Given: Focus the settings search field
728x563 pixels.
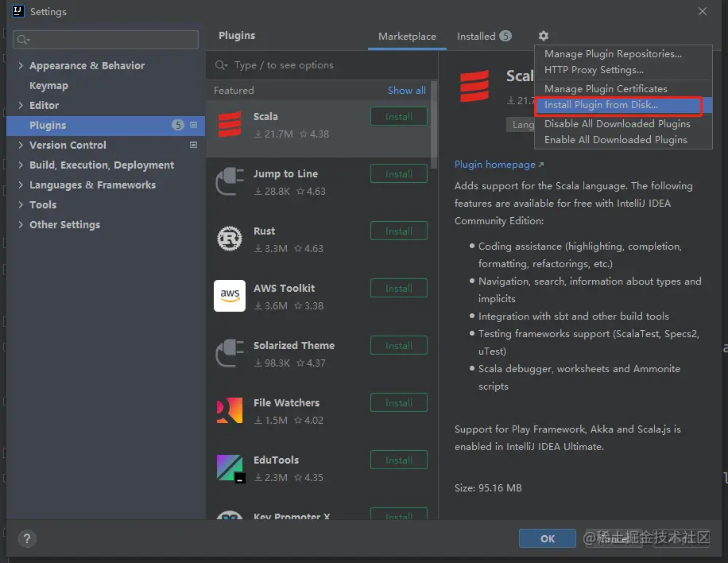Looking at the screenshot, I should (x=106, y=40).
